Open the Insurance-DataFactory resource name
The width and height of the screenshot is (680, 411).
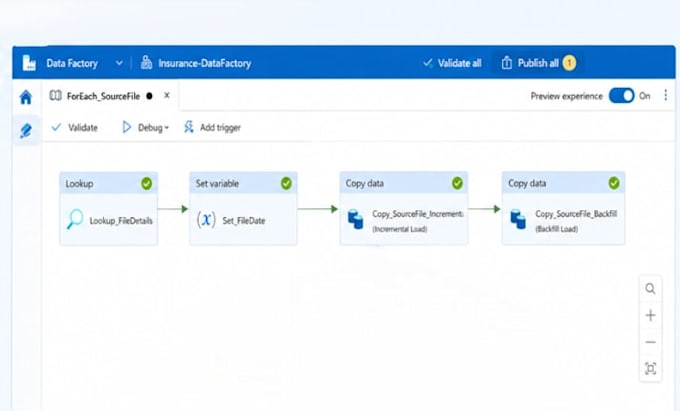coord(205,63)
